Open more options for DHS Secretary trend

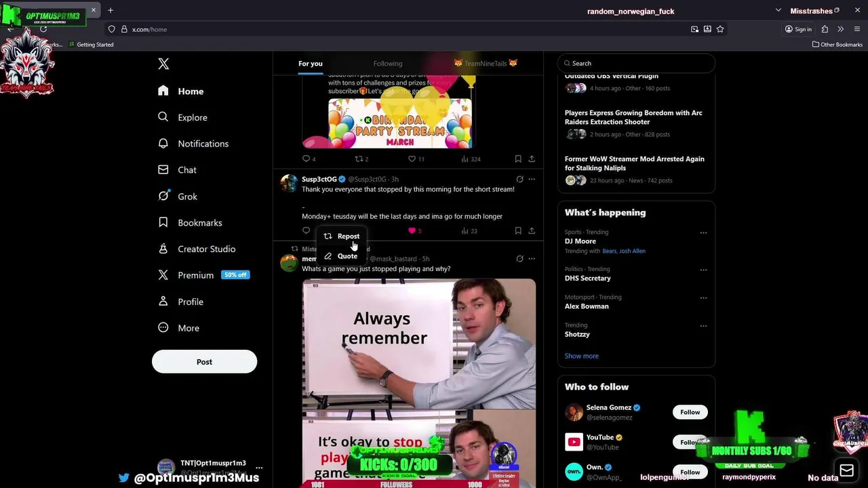tap(703, 270)
